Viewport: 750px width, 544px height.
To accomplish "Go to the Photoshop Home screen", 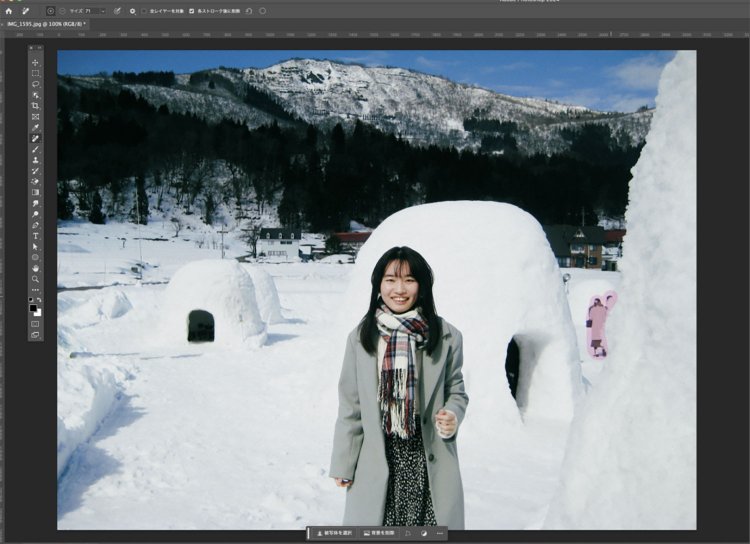I will pyautogui.click(x=9, y=11).
